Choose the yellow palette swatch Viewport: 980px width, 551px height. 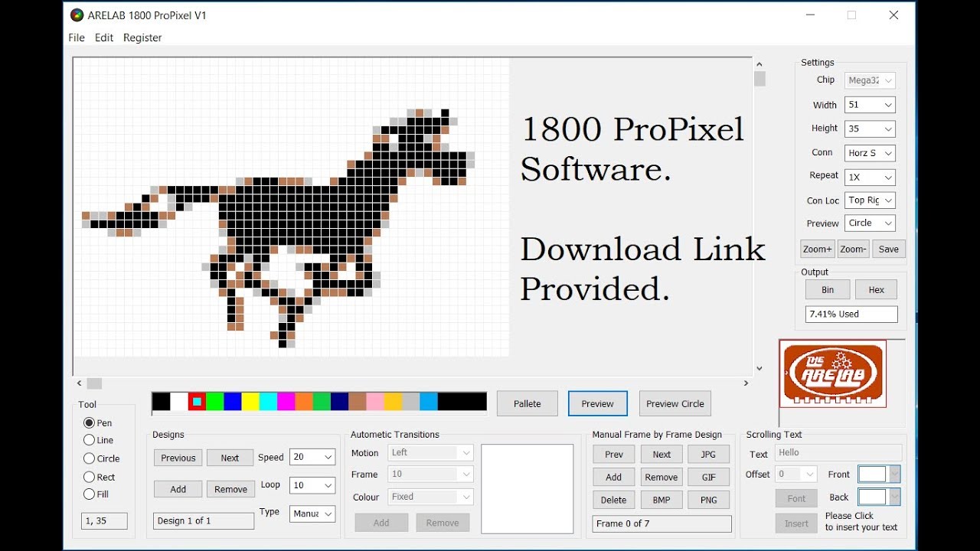click(250, 402)
